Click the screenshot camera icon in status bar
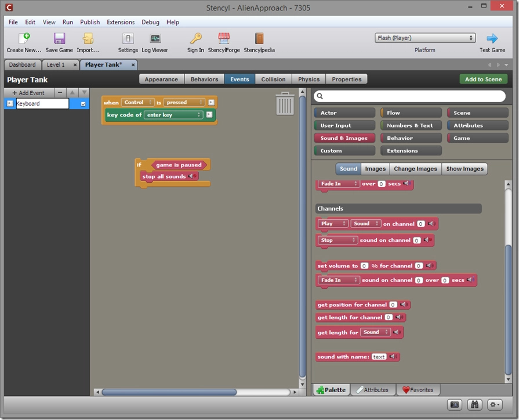The width and height of the screenshot is (519, 420). click(455, 404)
